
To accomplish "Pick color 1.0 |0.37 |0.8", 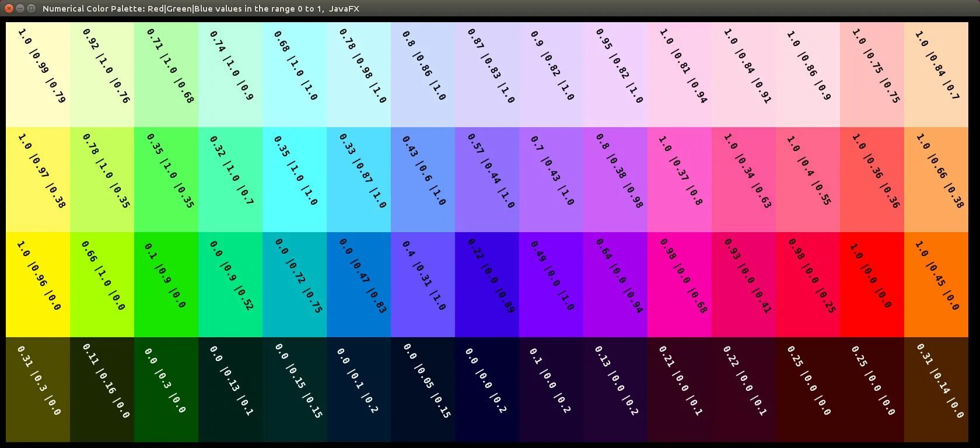I will pyautogui.click(x=680, y=180).
